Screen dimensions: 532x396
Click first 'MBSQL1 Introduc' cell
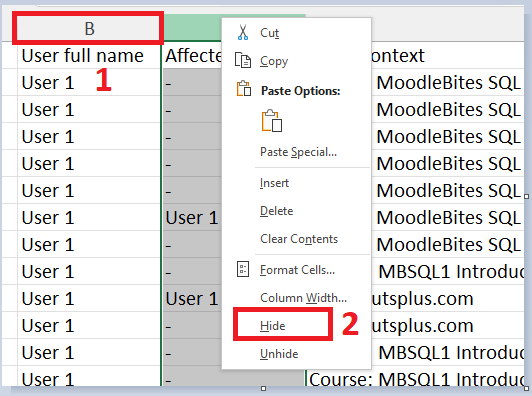click(448, 271)
